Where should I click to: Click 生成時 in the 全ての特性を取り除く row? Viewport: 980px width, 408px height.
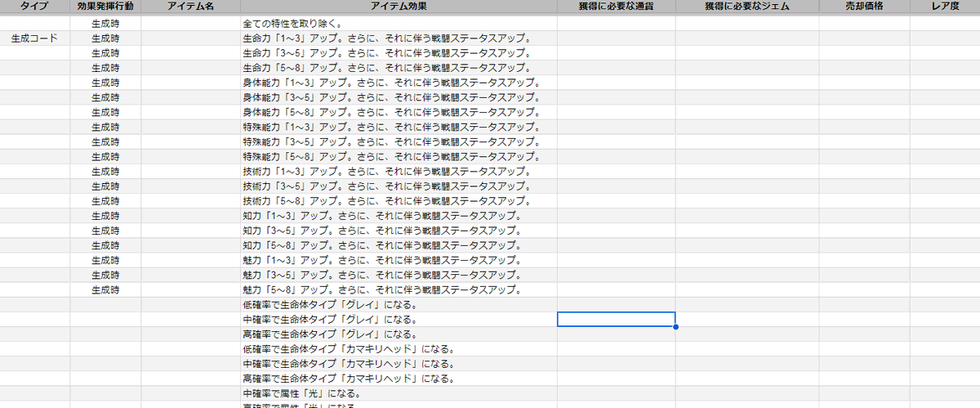(105, 24)
